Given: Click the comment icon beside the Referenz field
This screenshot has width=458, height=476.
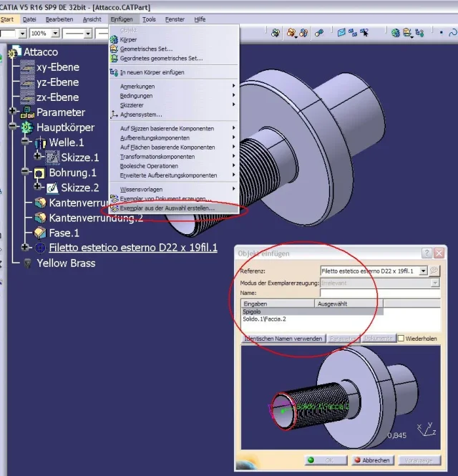Looking at the screenshot, I should [x=434, y=271].
